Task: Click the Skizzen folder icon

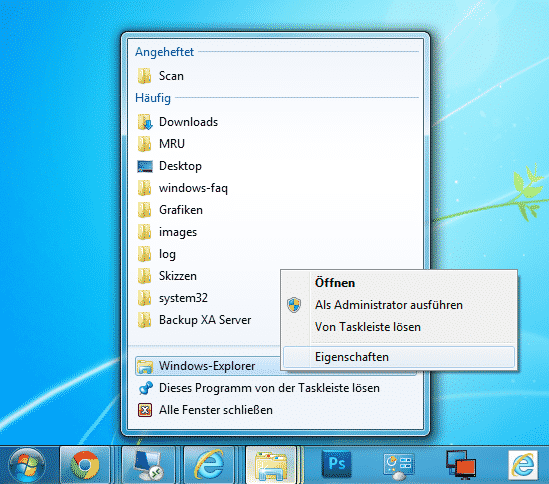Action: (x=144, y=276)
